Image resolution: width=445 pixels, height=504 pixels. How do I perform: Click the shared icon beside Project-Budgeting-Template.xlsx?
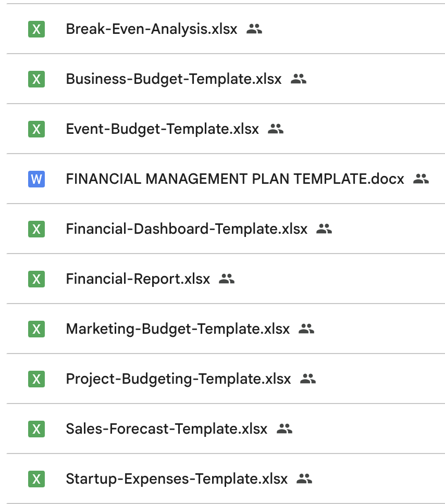click(308, 379)
